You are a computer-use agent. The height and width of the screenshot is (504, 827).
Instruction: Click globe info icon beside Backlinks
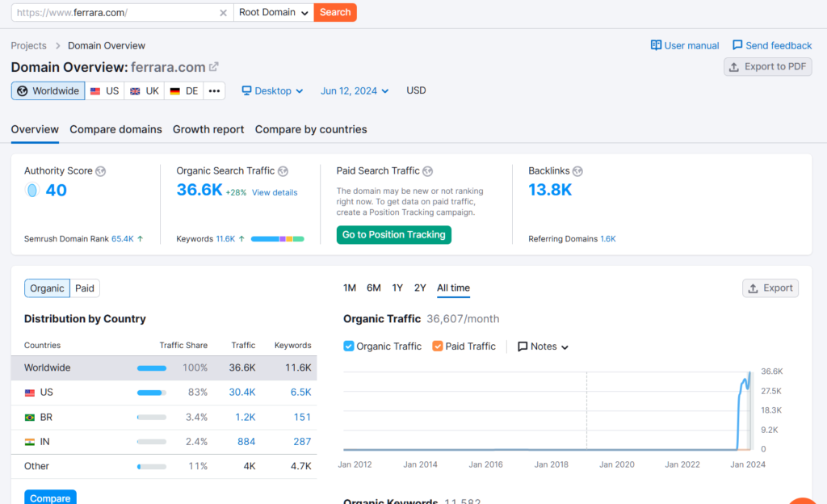click(577, 170)
